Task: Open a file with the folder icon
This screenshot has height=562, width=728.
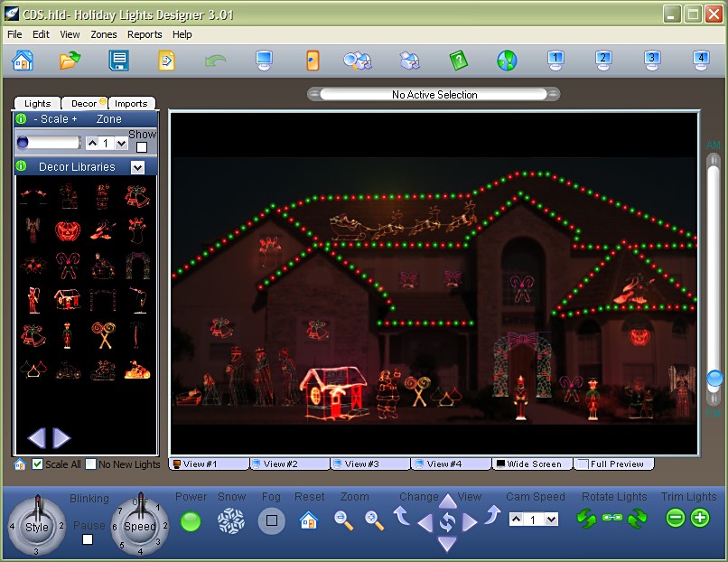Action: click(x=70, y=61)
